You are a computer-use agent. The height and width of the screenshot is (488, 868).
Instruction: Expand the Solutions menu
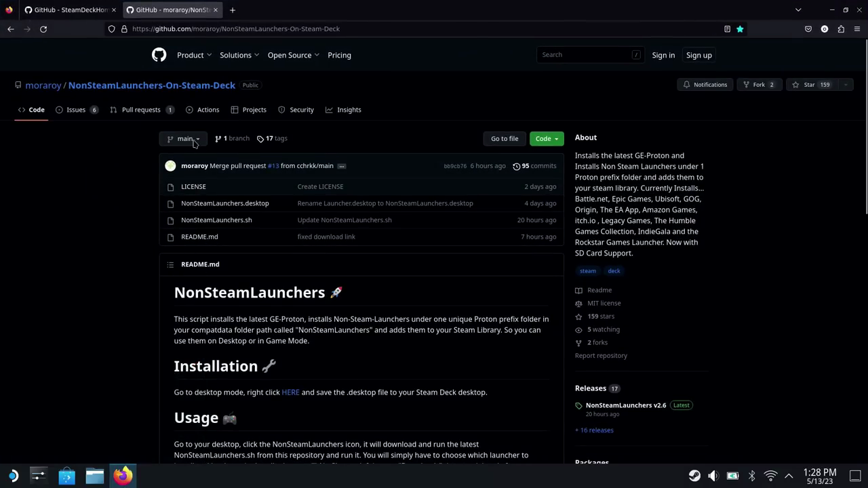[x=239, y=56]
